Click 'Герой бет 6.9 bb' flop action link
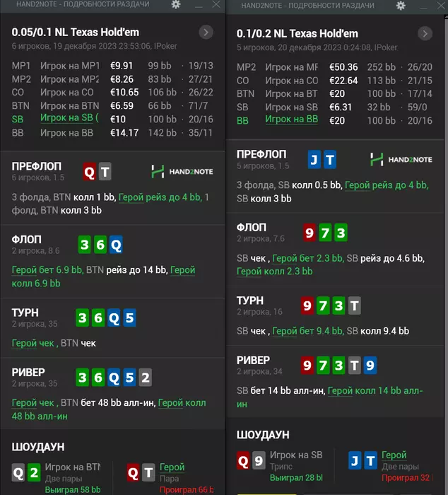The height and width of the screenshot is (495, 448). (x=46, y=270)
